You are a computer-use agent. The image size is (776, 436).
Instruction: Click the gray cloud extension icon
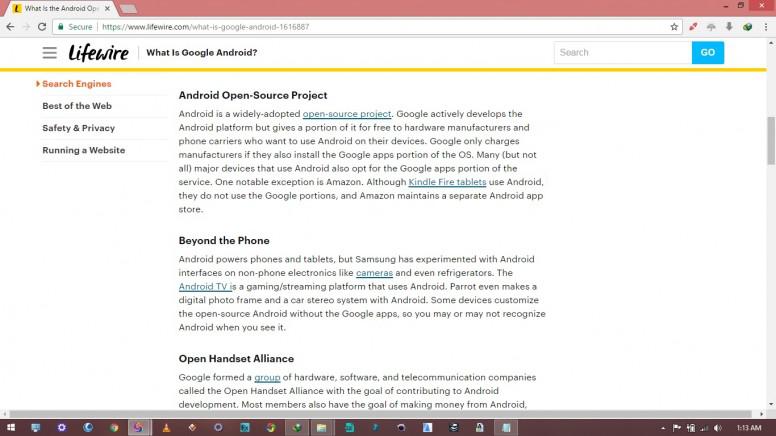711,27
